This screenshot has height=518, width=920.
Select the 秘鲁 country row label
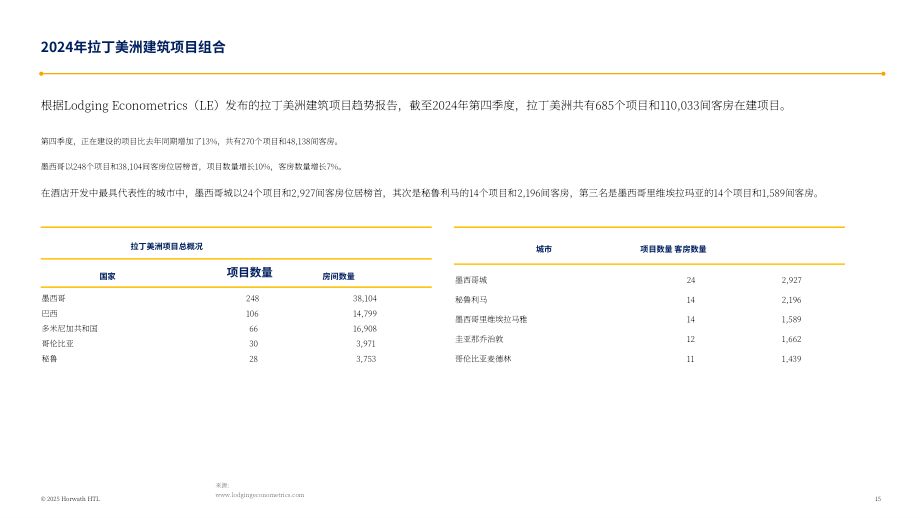pos(49,359)
